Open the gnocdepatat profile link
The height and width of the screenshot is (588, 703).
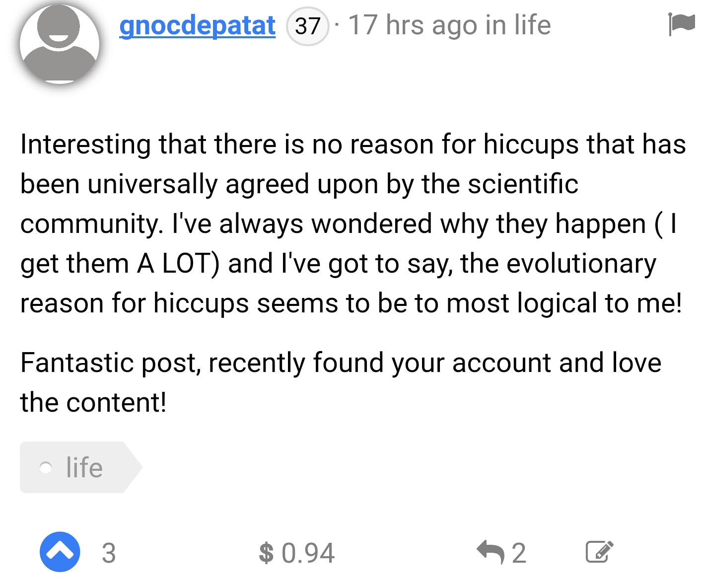(x=197, y=25)
